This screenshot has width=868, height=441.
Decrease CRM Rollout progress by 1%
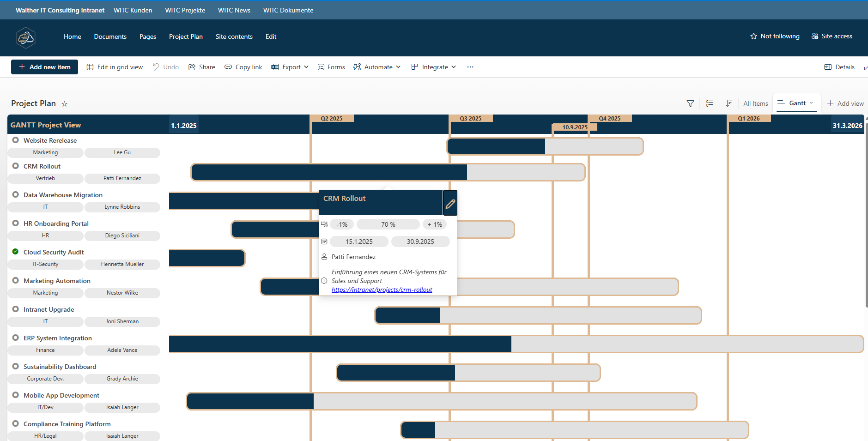[342, 224]
